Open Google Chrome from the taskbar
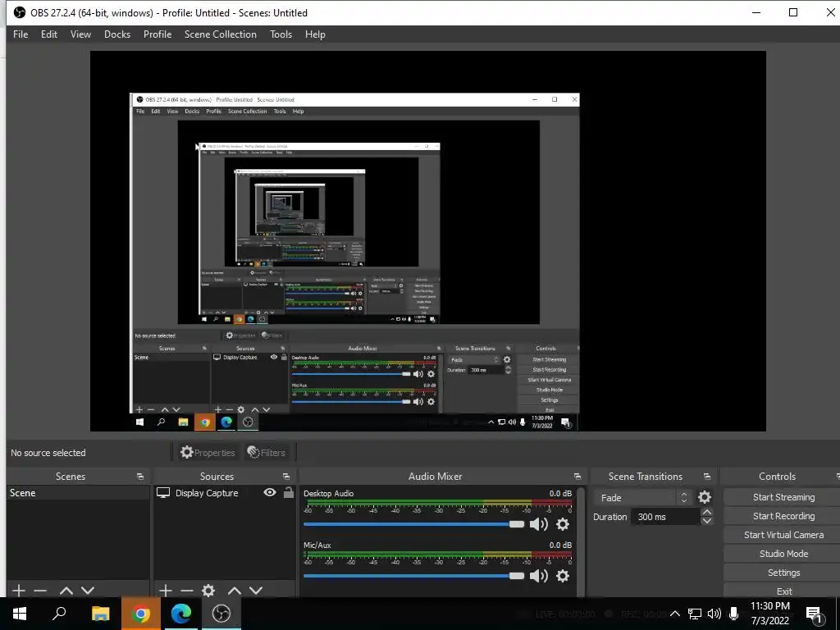 [x=140, y=614]
